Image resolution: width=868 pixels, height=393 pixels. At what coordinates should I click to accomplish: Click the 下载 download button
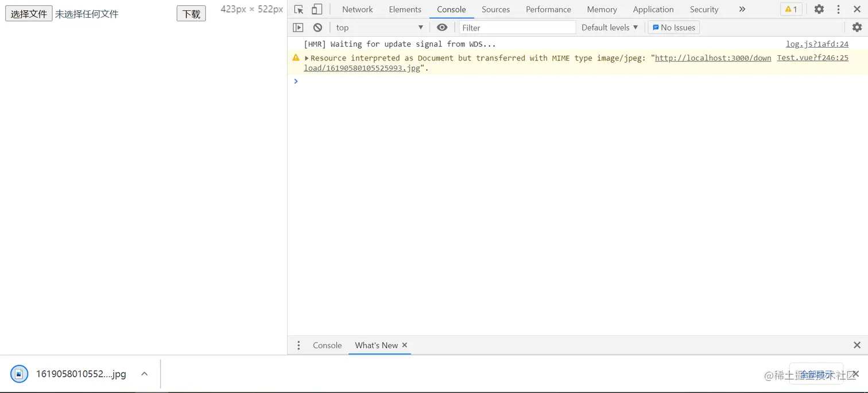point(191,14)
